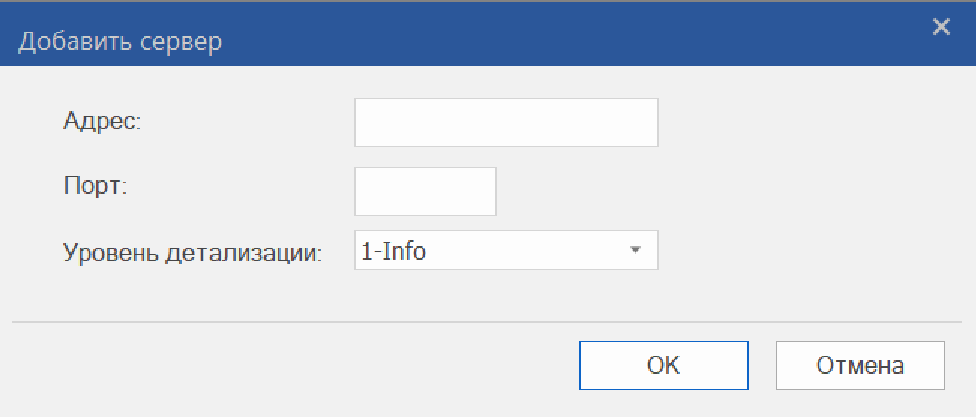Image resolution: width=976 pixels, height=417 pixels.
Task: Confirm with the OK button
Action: 663,365
